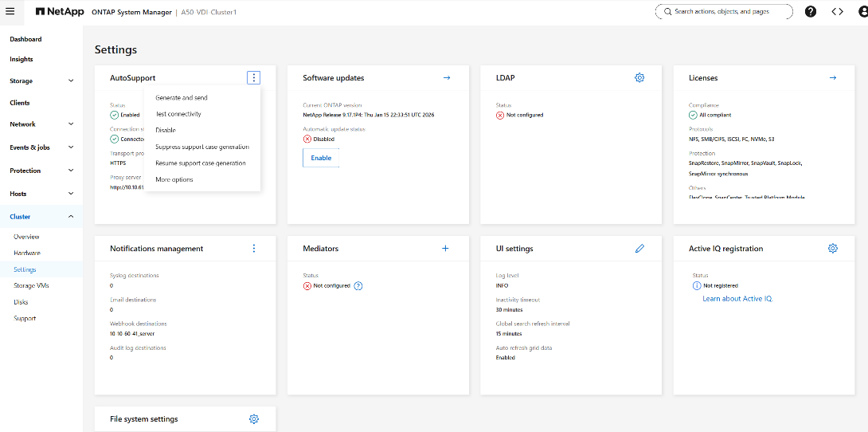The width and height of the screenshot is (868, 432).
Task: Open the hamburger navigation menu
Action: click(x=10, y=12)
